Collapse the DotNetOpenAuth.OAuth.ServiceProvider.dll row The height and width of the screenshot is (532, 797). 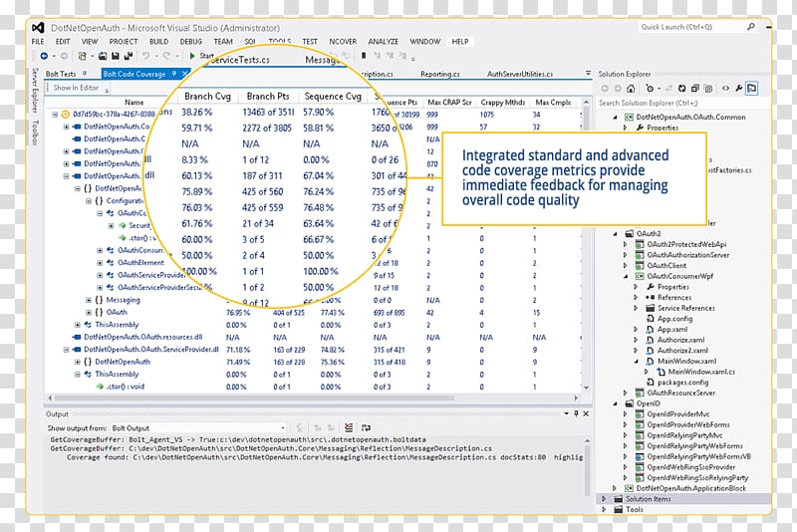66,350
